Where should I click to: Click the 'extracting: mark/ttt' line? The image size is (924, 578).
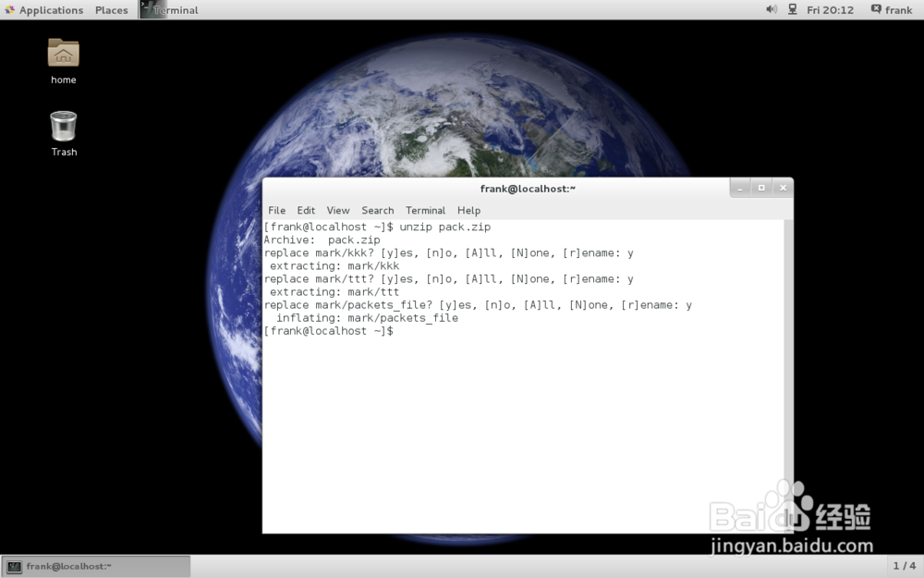click(334, 292)
